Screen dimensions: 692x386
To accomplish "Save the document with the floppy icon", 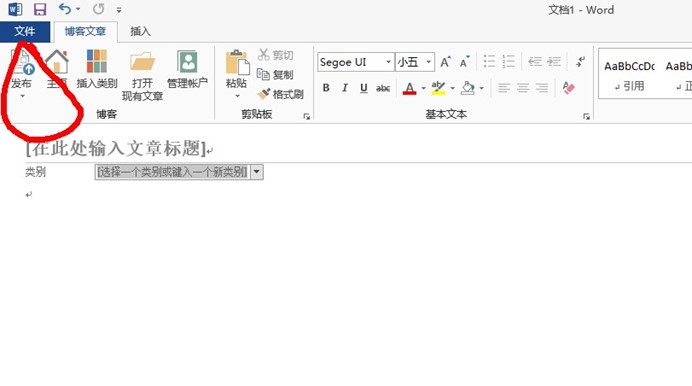I will click(40, 9).
